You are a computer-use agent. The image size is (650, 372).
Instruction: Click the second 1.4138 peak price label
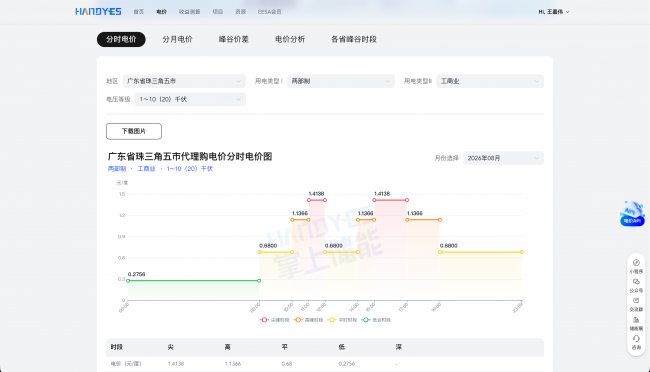(x=382, y=194)
